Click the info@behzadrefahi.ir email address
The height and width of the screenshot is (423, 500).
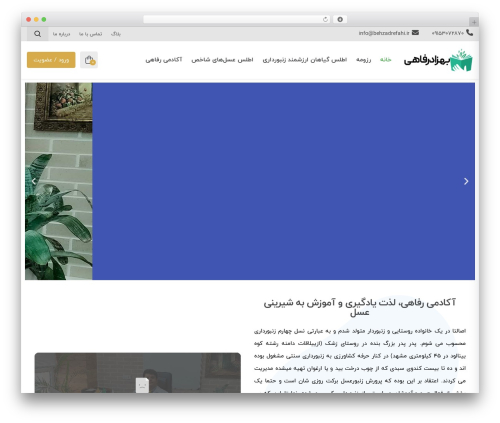coord(384,33)
